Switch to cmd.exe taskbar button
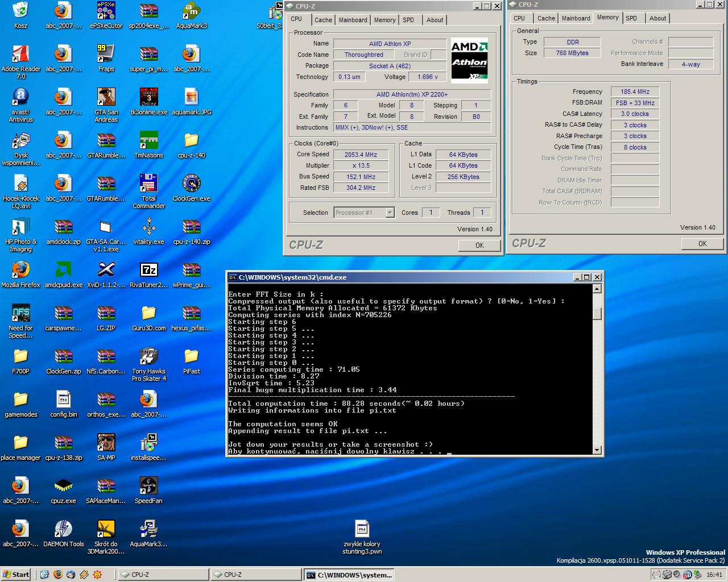Image resolution: width=728 pixels, height=582 pixels. coord(349,575)
